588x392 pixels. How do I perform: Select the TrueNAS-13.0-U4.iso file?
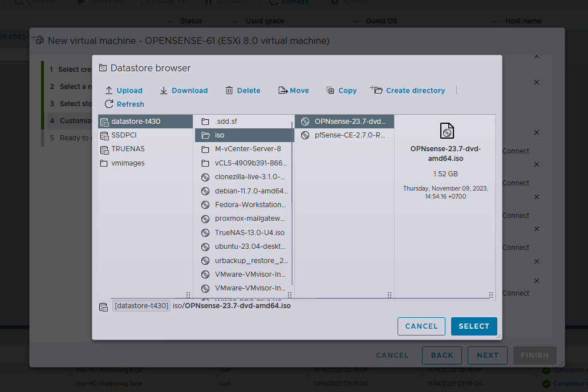[249, 233]
